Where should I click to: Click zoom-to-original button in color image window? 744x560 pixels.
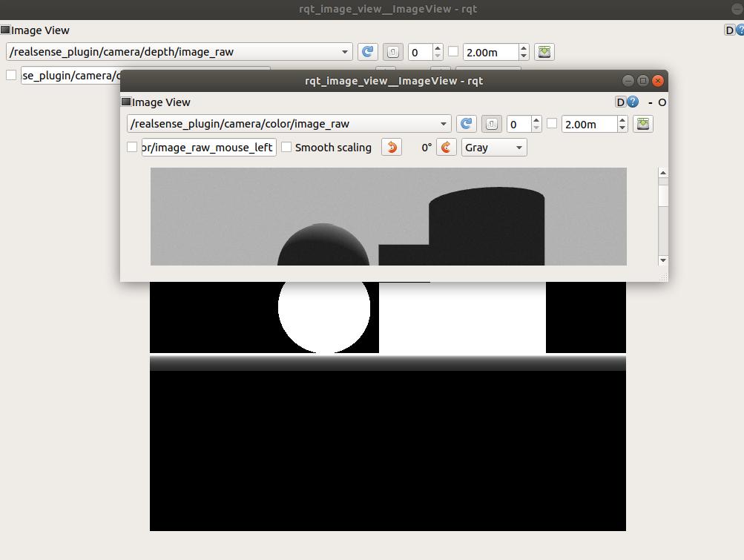coord(490,124)
